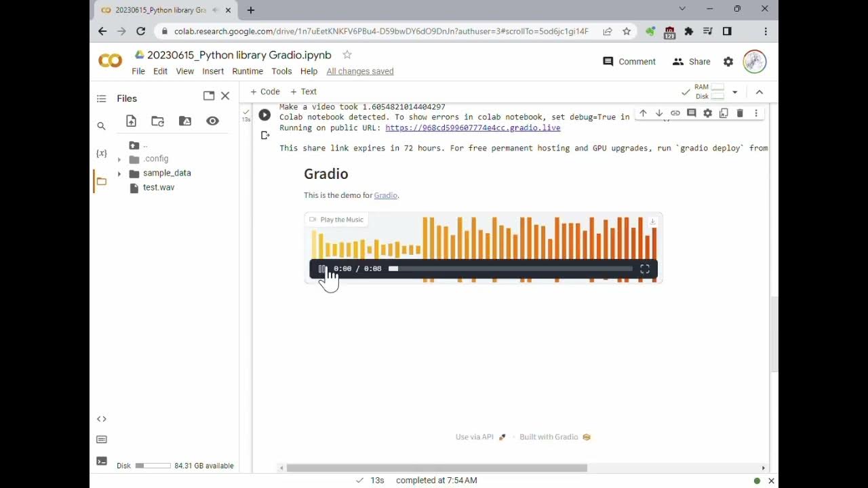Open the find and replace search icon
The height and width of the screenshot is (488, 868).
(102, 126)
